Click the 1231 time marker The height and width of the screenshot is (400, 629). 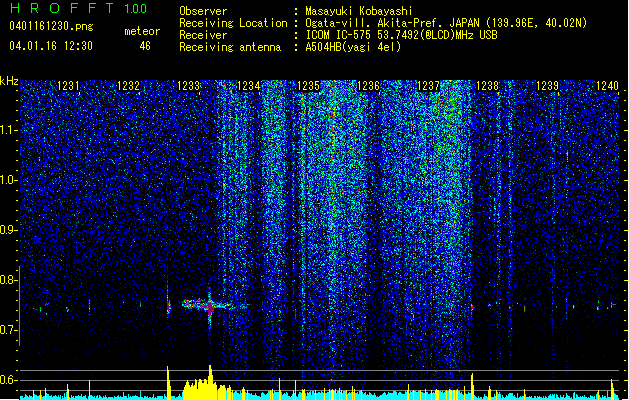pyautogui.click(x=68, y=86)
